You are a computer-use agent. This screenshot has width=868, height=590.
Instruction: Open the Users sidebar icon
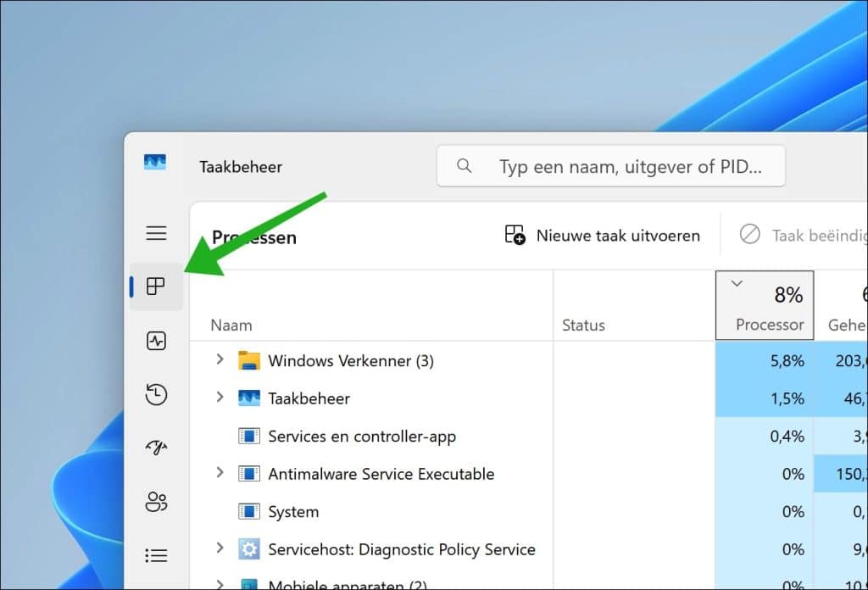pyautogui.click(x=156, y=502)
